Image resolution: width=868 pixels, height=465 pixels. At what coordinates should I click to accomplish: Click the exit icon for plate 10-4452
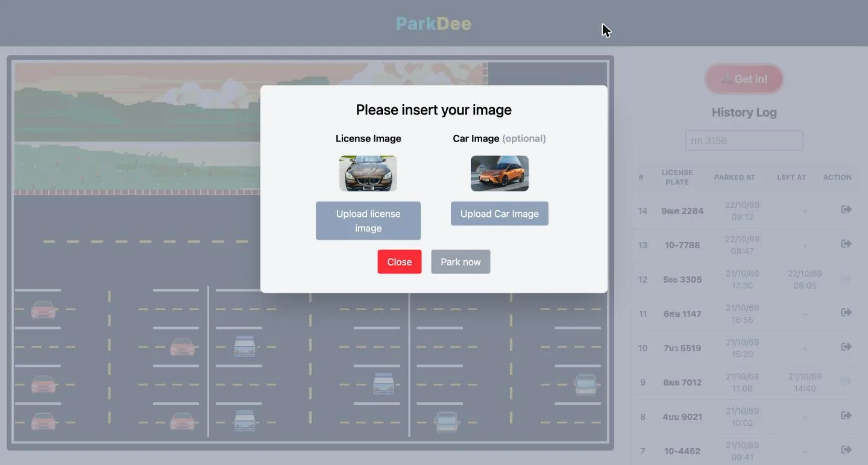tap(846, 449)
